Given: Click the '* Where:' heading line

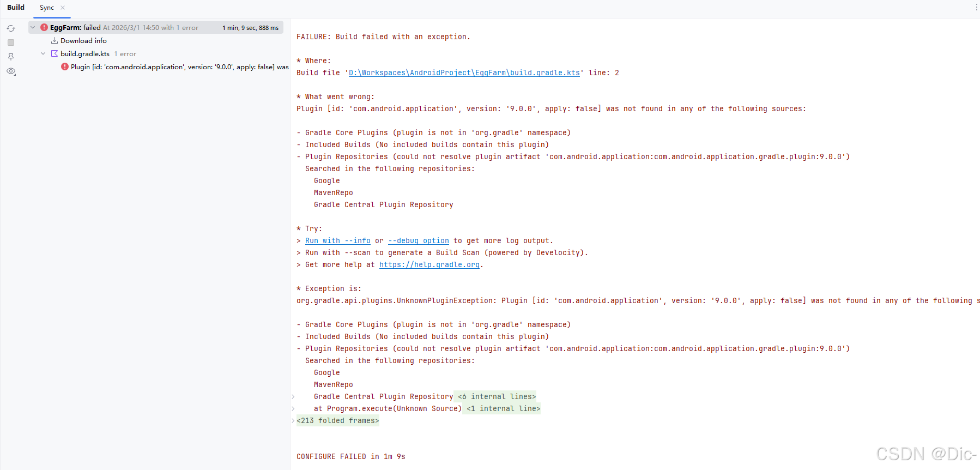Looking at the screenshot, I should [313, 61].
